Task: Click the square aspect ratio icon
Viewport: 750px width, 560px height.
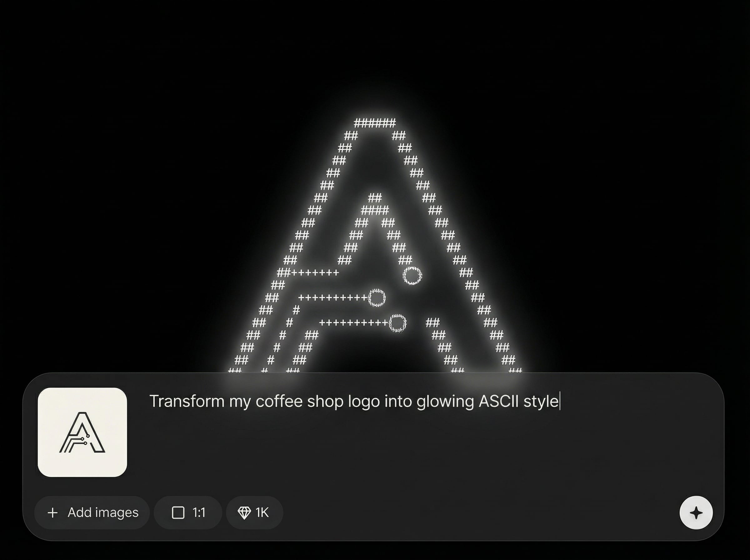Action: 178,512
